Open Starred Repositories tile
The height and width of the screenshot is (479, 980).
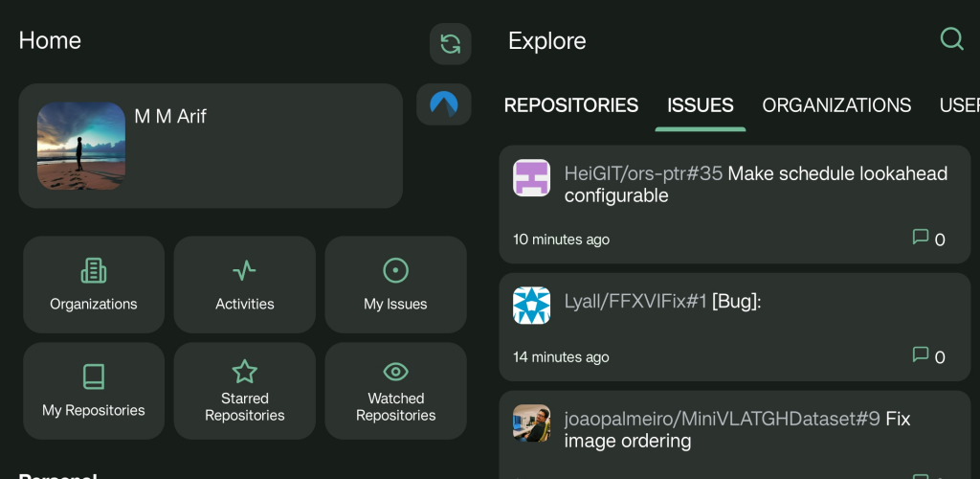pyautogui.click(x=245, y=391)
